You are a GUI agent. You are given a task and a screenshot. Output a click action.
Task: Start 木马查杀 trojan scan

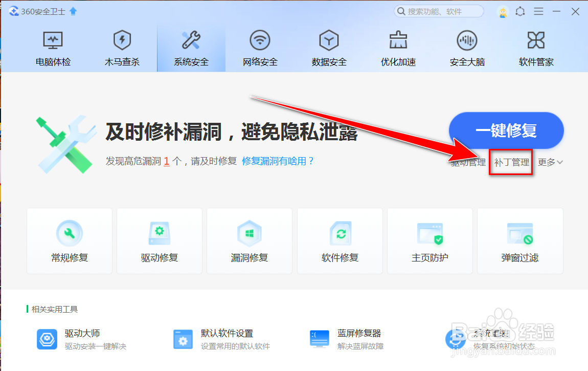[x=122, y=48]
